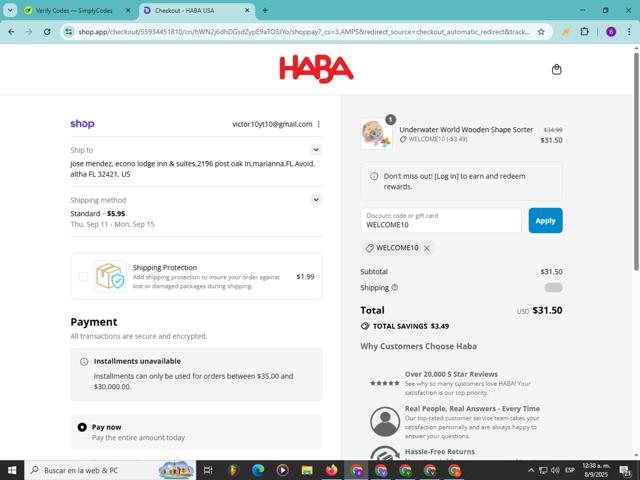Image resolution: width=640 pixels, height=480 pixels.
Task: Reload the checkout page
Action: [47, 32]
